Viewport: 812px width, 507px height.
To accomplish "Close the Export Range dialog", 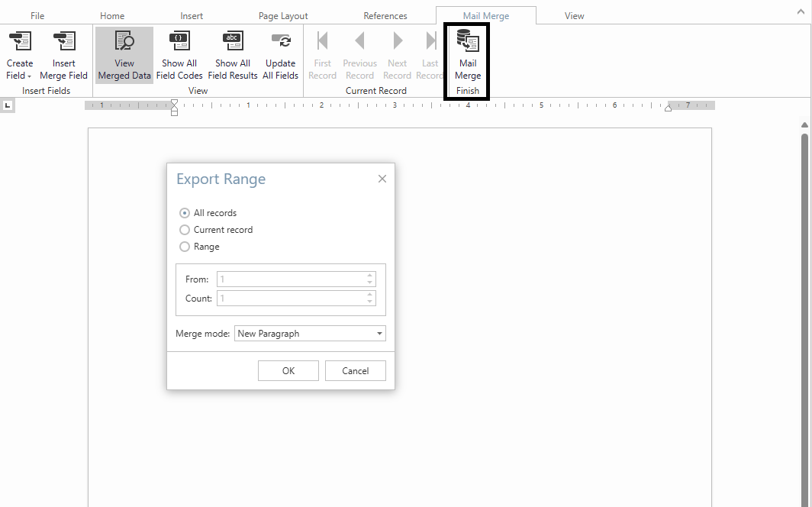I will click(382, 179).
